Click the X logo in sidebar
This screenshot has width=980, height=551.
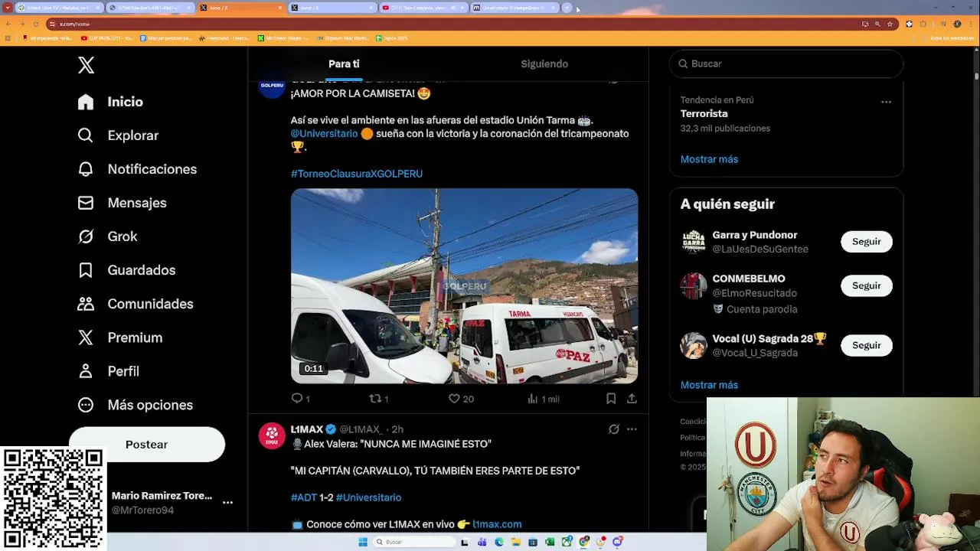(x=87, y=65)
